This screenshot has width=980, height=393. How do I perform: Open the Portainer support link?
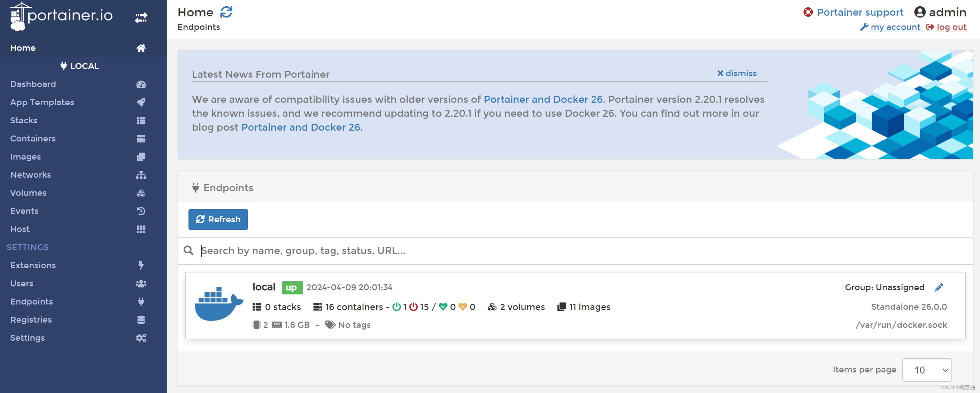tap(860, 12)
